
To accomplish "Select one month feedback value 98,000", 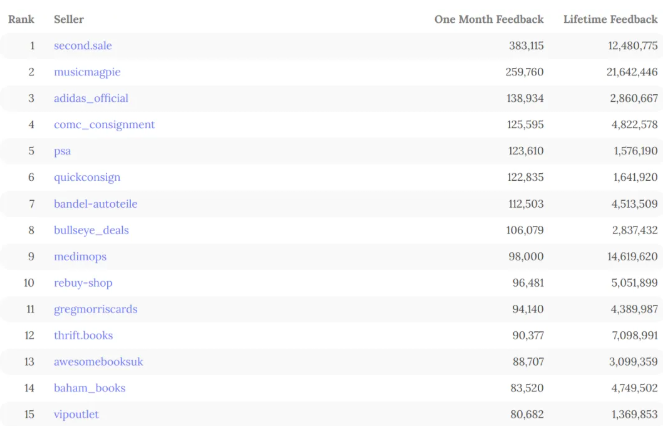I will click(526, 256).
